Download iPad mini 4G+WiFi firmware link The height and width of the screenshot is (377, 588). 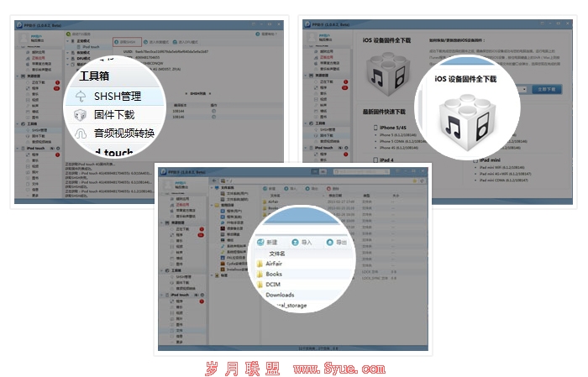(505, 174)
